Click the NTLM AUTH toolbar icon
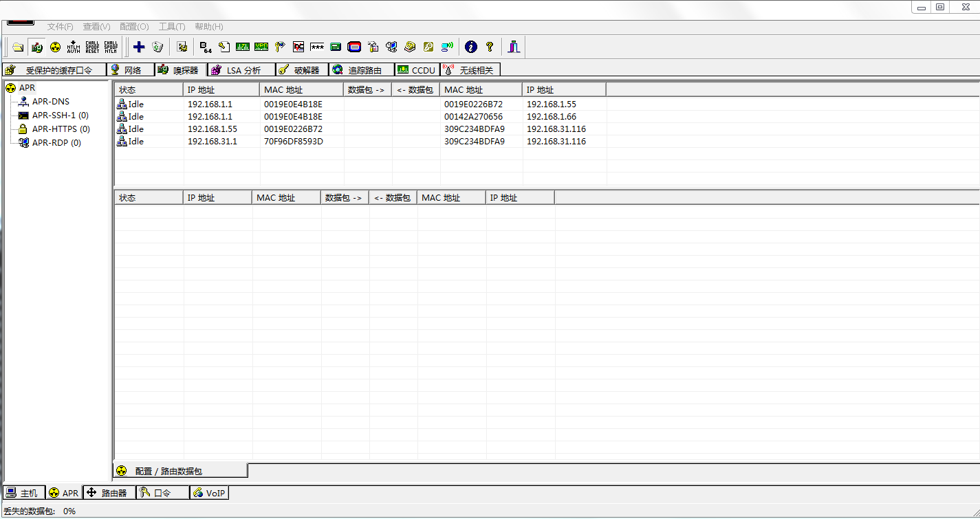This screenshot has height=519, width=980. coord(74,47)
